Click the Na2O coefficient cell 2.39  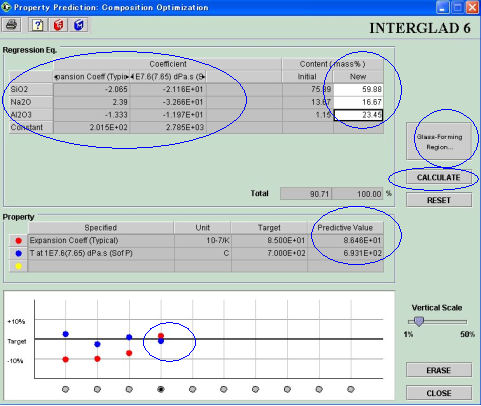[x=92, y=102]
